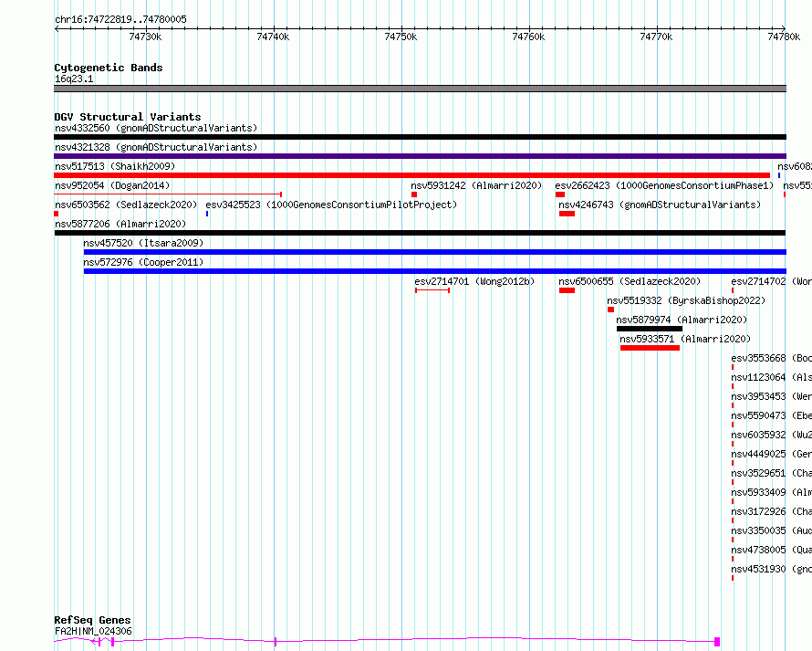Open the nsv952054 (Dogan2014) label
812x651 pixels.
click(x=112, y=185)
